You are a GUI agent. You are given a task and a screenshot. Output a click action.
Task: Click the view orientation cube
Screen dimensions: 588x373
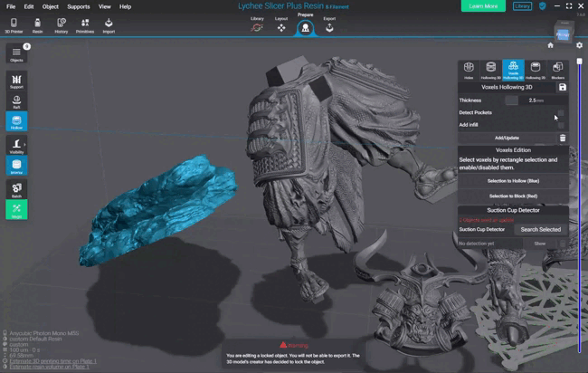563,33
